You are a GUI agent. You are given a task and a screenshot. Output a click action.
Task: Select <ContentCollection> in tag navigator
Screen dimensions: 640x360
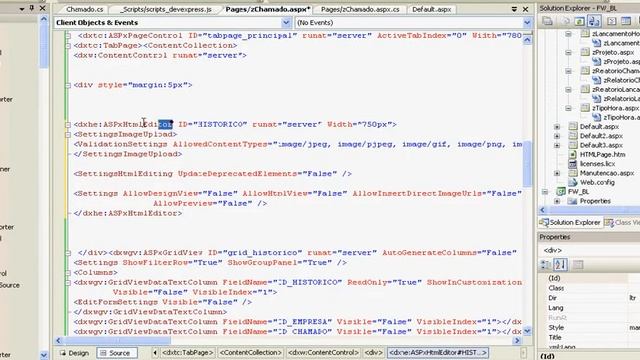pos(251,353)
